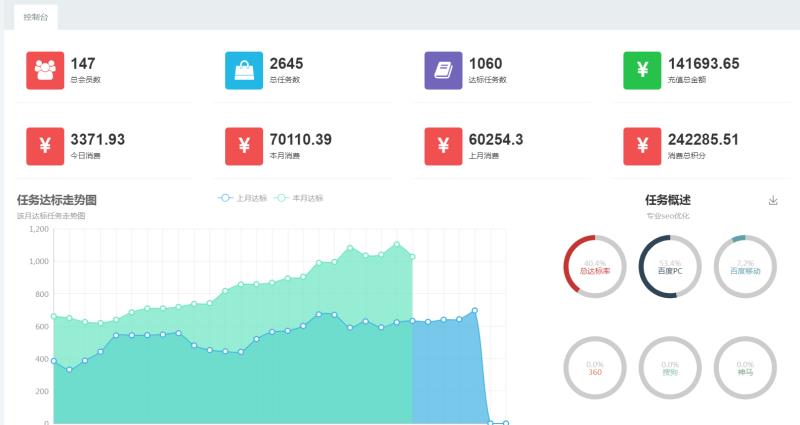Click the green 充值总金额 yen icon
800x425 pixels.
[x=642, y=70]
